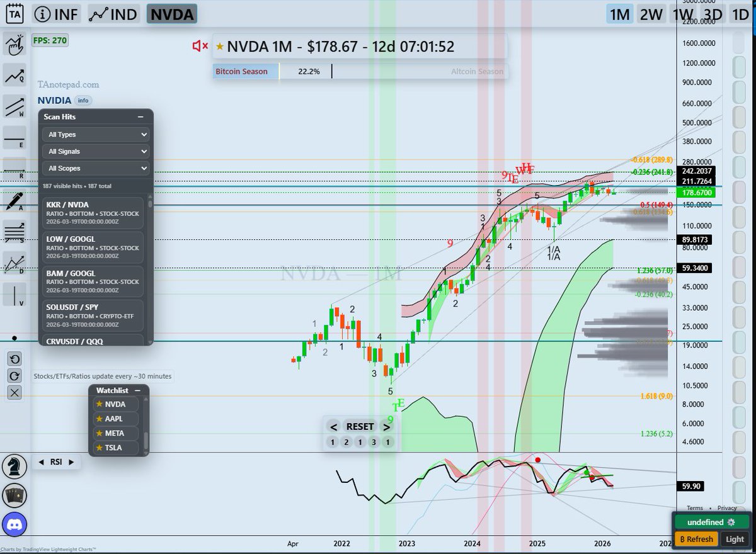The height and width of the screenshot is (554, 756).
Task: Switch to the 3D timeframe tab
Action: [713, 14]
